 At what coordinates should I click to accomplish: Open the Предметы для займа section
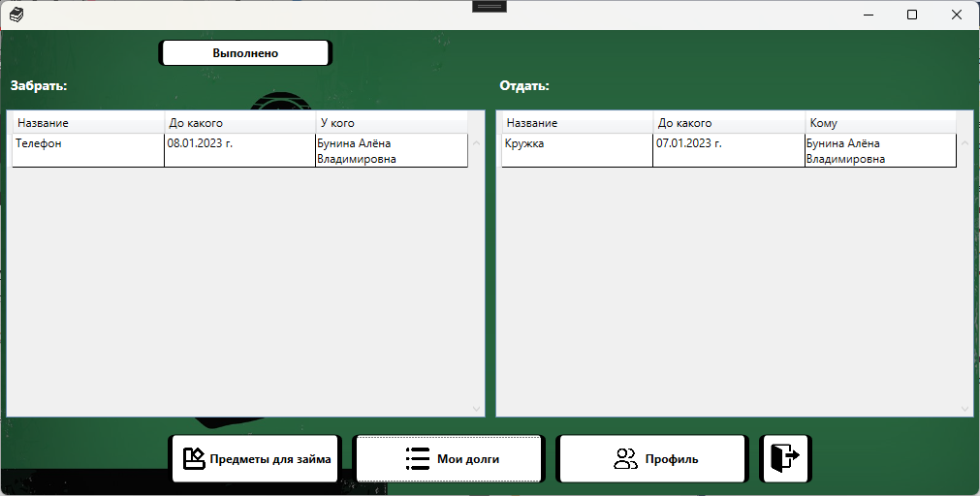tap(255, 459)
